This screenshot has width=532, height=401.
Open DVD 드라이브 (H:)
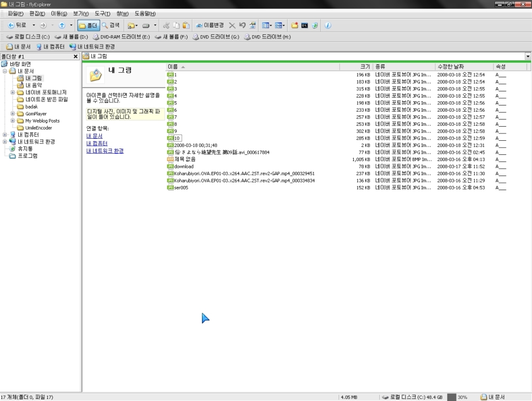[x=268, y=37]
